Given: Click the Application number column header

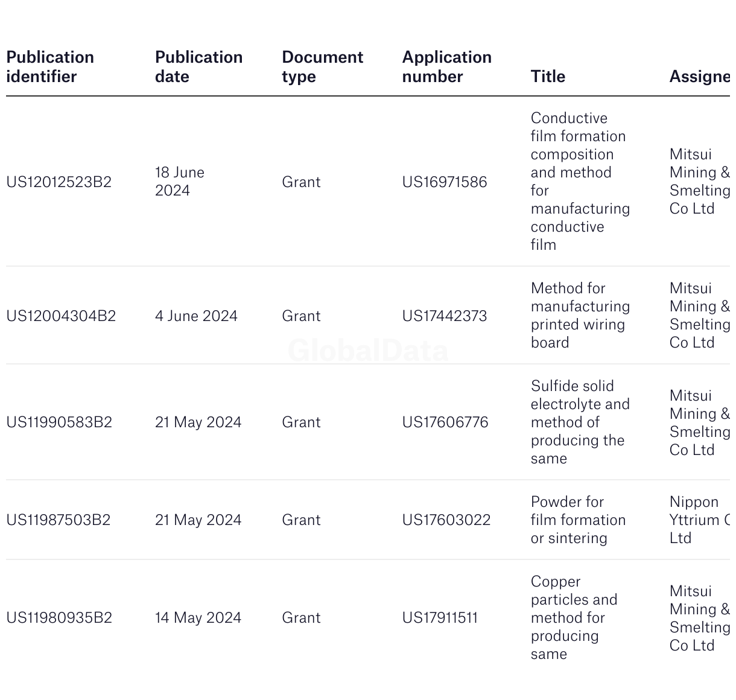Looking at the screenshot, I should (447, 67).
